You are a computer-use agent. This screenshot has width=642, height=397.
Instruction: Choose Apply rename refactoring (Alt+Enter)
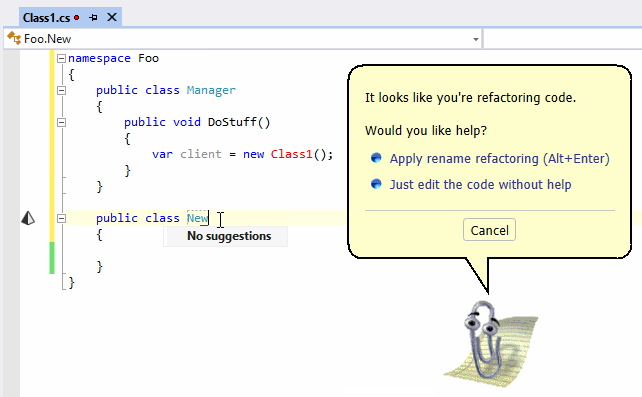[499, 158]
